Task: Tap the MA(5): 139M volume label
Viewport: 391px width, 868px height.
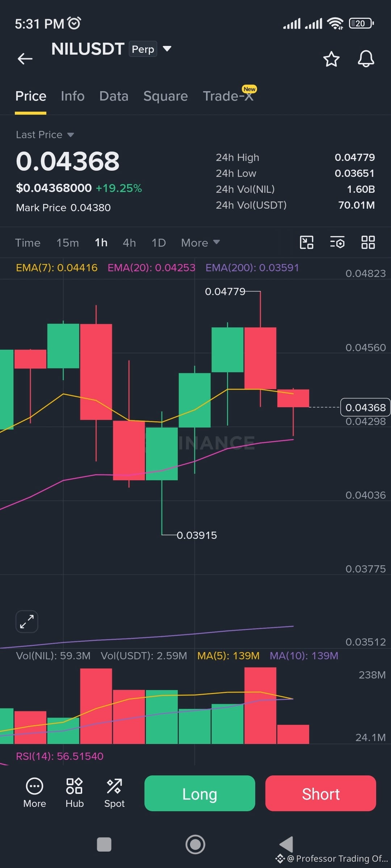Action: click(228, 656)
